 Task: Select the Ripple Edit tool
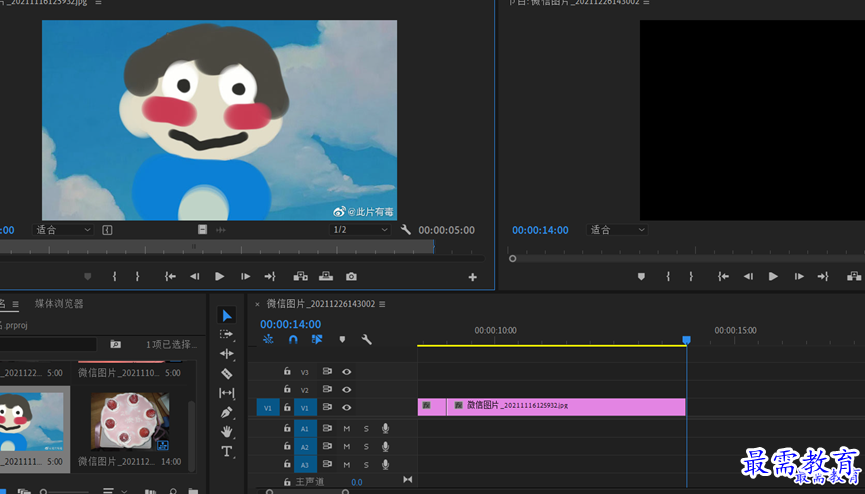(226, 354)
